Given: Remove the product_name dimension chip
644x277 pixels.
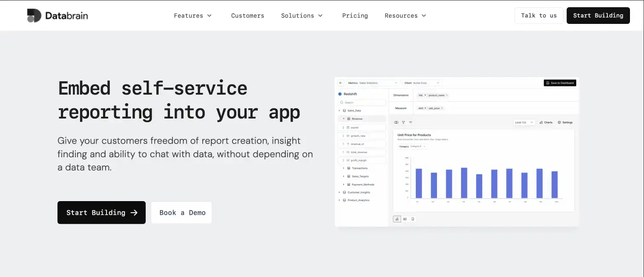Looking at the screenshot, I should click(447, 95).
